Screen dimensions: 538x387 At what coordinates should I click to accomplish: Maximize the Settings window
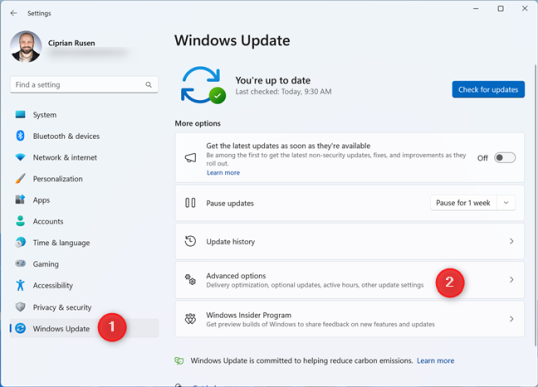pos(501,9)
